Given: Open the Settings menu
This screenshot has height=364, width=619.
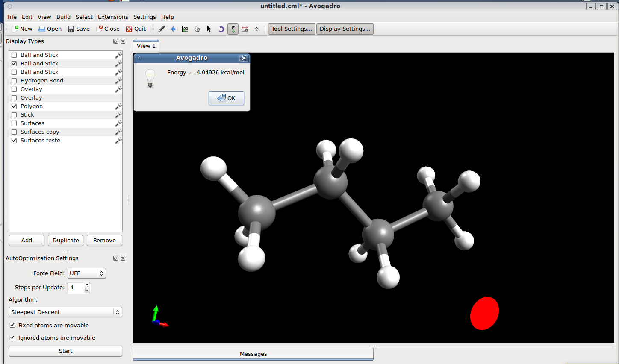Looking at the screenshot, I should 144,17.
